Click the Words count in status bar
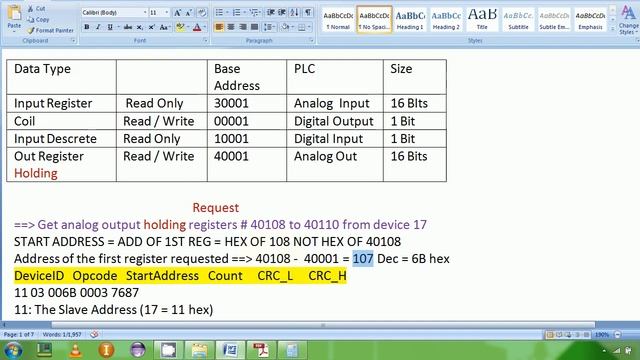The height and width of the screenshot is (360, 640). 62,334
